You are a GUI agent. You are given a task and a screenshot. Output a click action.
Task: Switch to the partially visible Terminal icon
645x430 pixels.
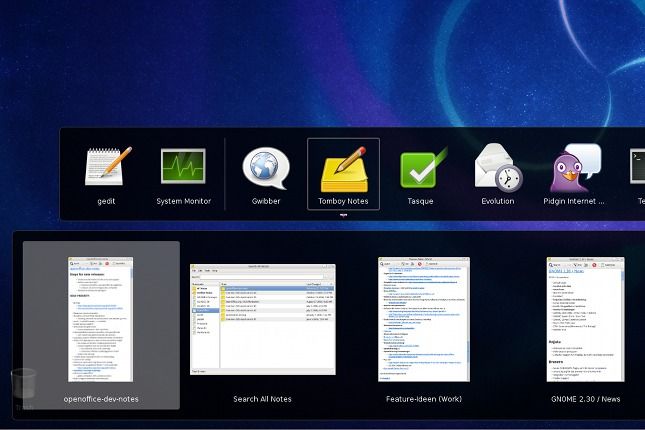[638, 166]
